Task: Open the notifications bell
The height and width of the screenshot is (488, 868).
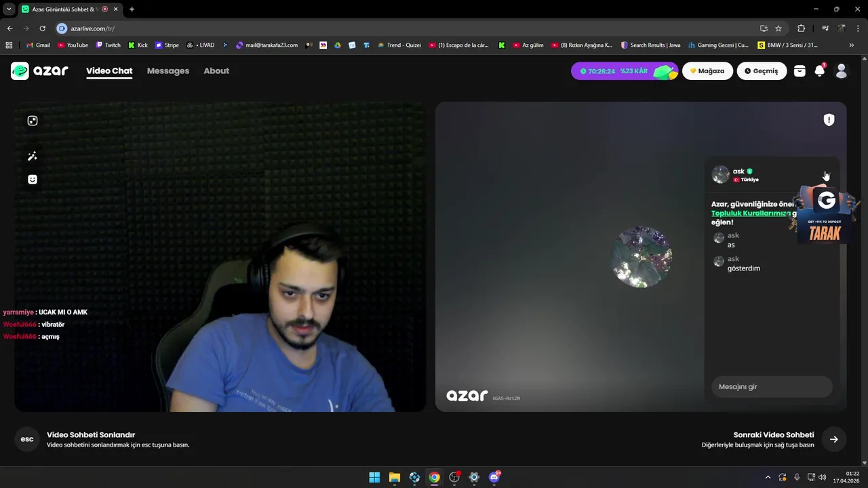Action: tap(820, 70)
